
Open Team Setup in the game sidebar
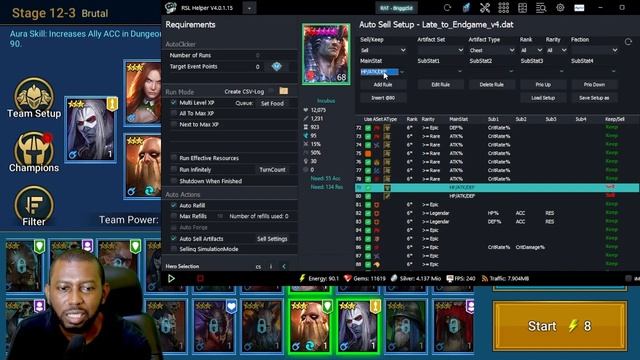click(x=34, y=98)
